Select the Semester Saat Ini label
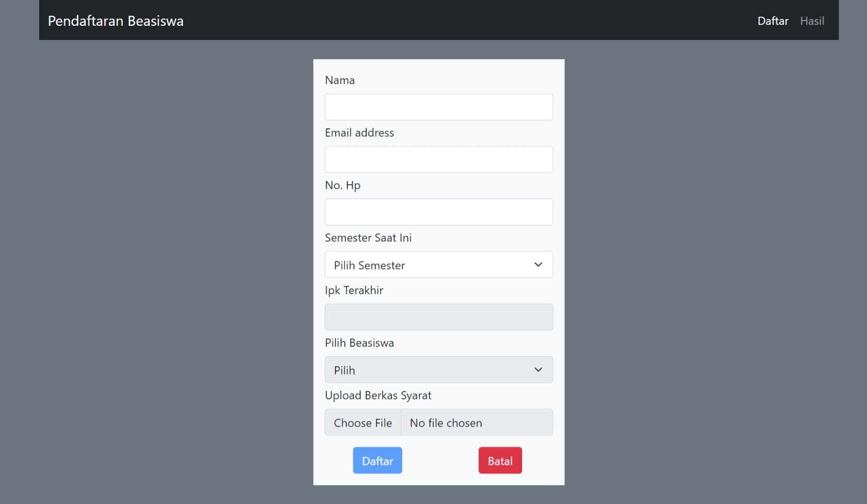This screenshot has width=867, height=504. [x=368, y=238]
